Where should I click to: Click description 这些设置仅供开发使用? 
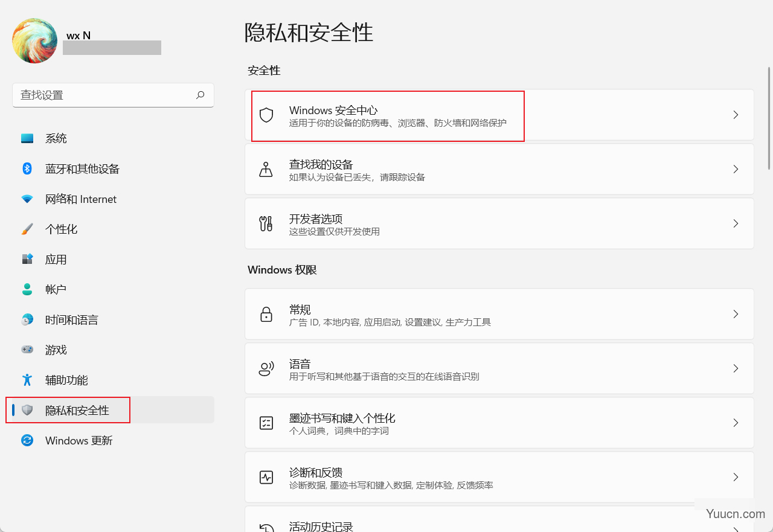(335, 232)
